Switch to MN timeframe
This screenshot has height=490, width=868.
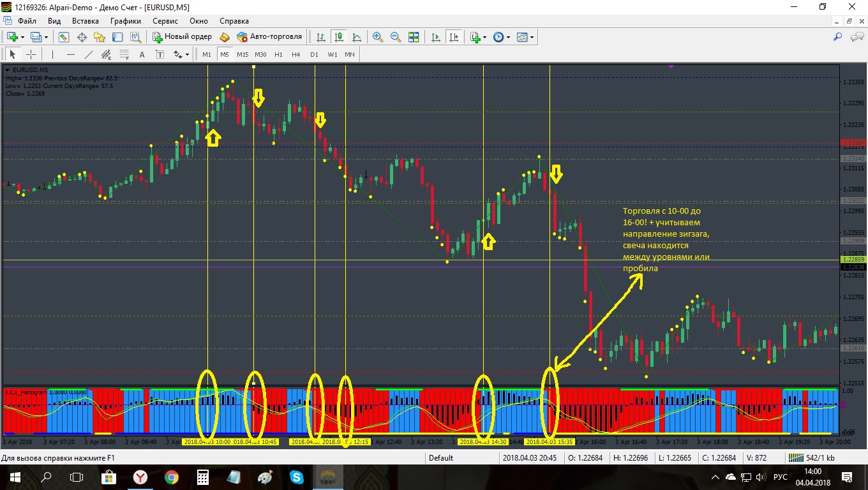point(350,54)
